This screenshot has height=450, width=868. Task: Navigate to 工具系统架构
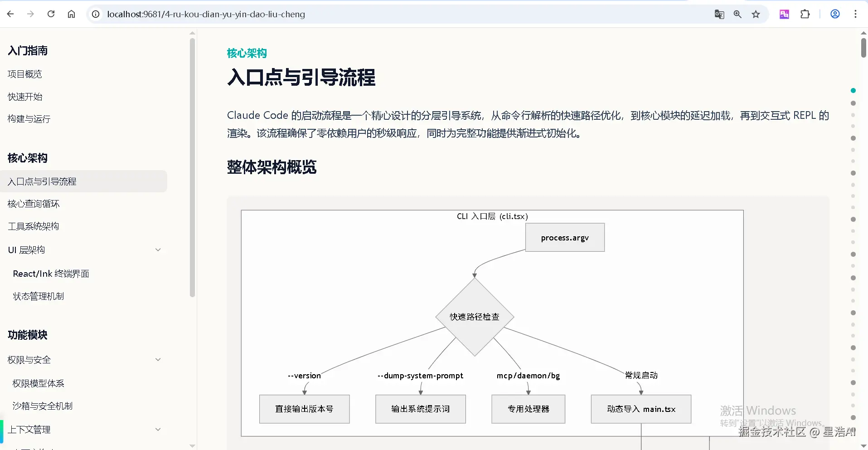(34, 226)
